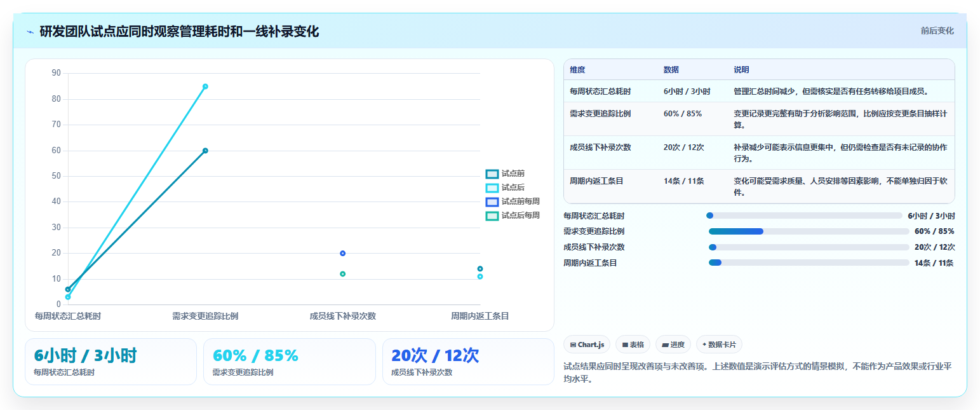Viewport: 980px width, 410px height.
Task: Click the 周期内返工条目 table row label
Action: [x=596, y=181]
